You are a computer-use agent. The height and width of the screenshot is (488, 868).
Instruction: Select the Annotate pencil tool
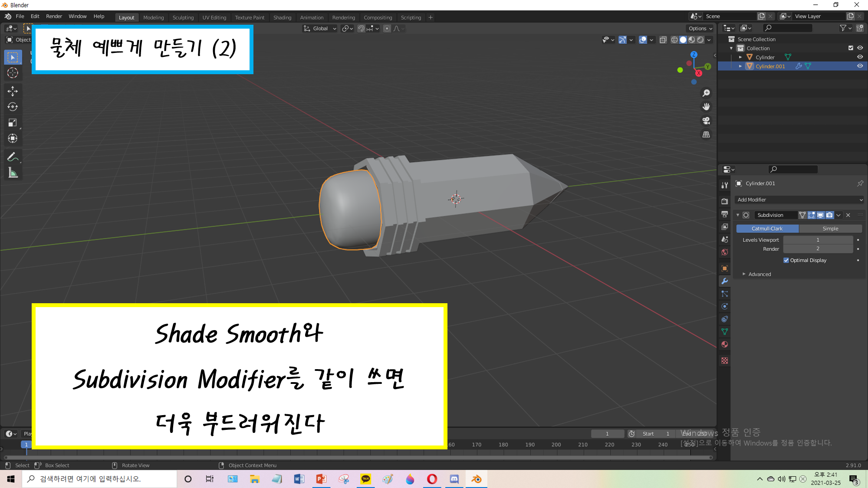pos(13,157)
